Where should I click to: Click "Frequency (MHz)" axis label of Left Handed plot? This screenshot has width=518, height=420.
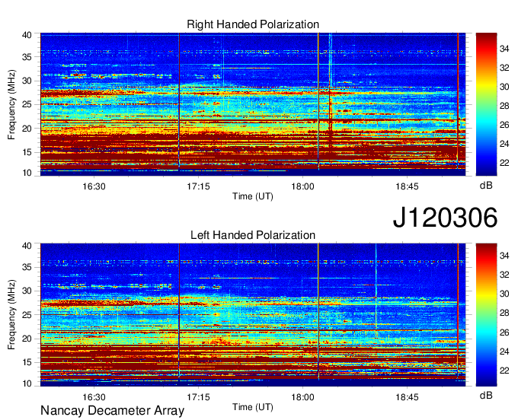pos(11,315)
